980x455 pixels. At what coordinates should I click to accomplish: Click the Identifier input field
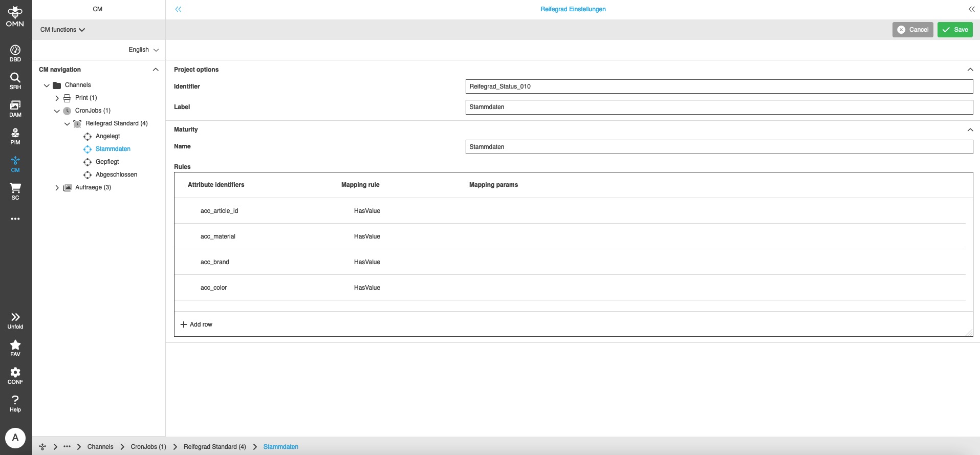[719, 86]
